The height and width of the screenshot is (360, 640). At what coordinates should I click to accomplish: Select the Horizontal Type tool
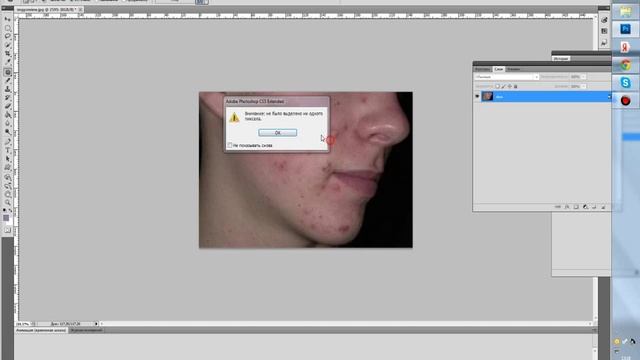click(8, 150)
